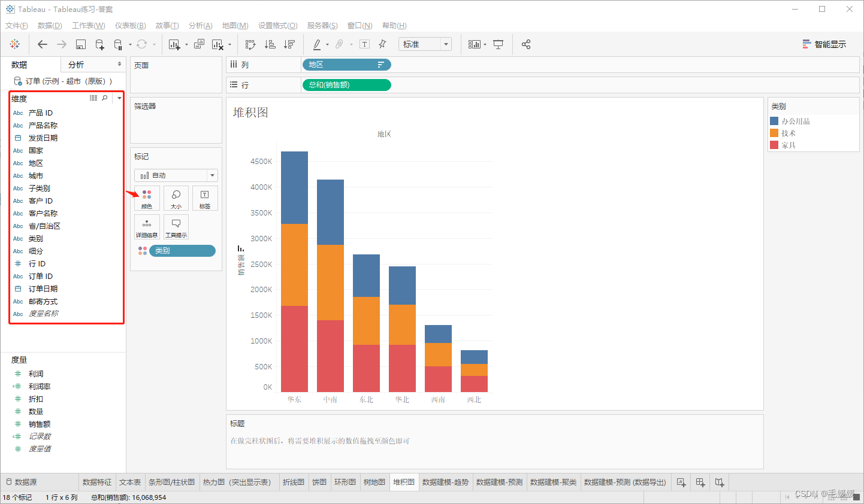864x504 pixels.
Task: Open the Detail marks card
Action: 147,227
